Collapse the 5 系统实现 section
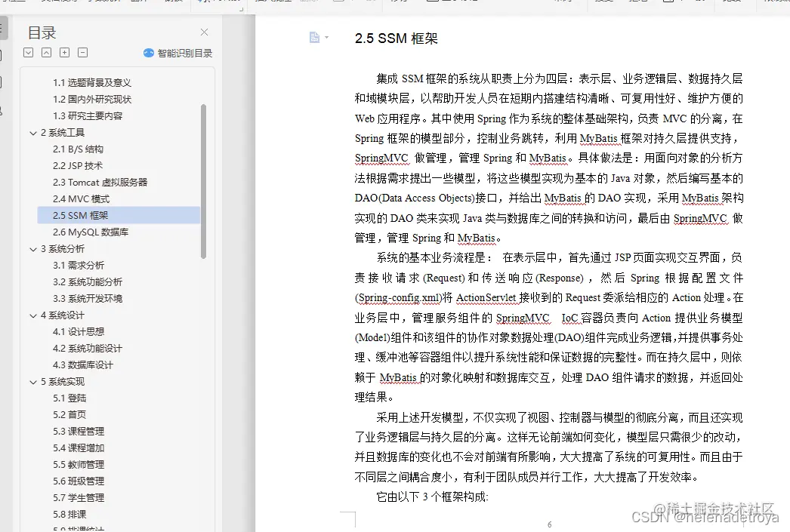 coord(33,382)
